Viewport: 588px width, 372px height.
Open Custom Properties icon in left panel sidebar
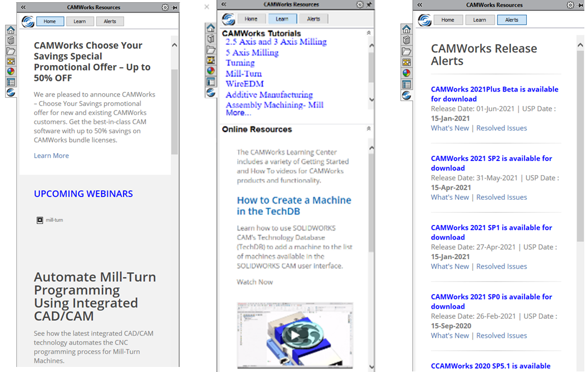[11, 82]
